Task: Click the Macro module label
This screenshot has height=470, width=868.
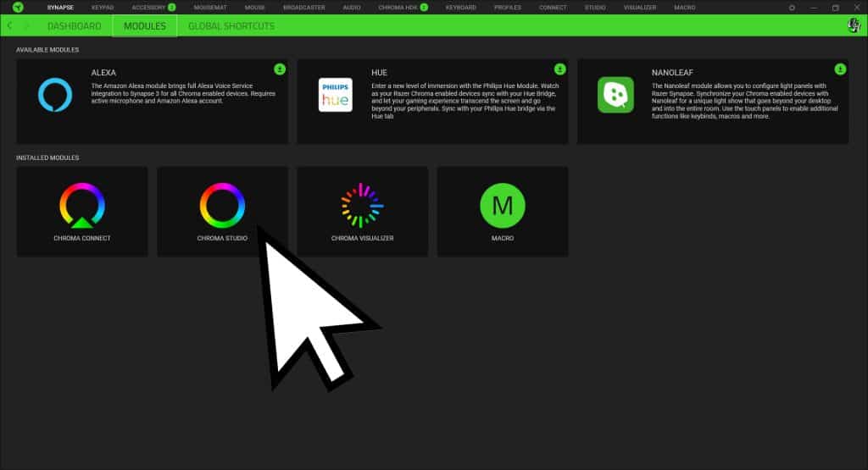Action: pos(502,238)
